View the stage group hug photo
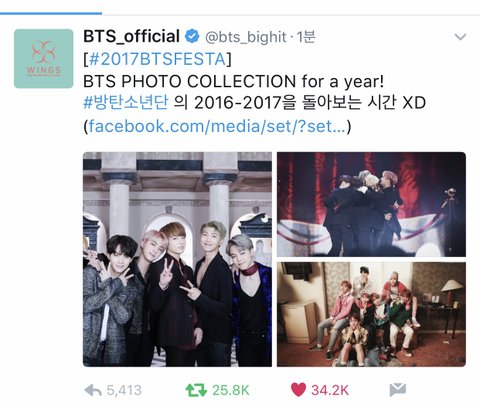This screenshot has height=403, width=480. point(371,204)
